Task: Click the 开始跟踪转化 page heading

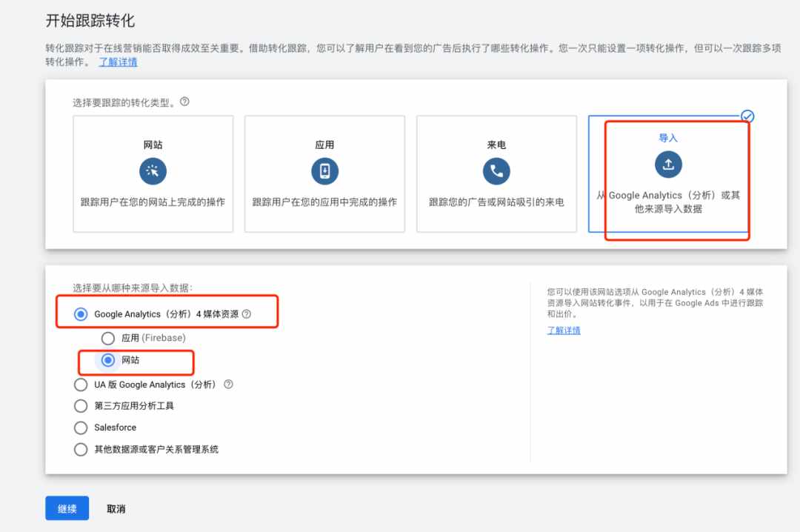Action: (x=90, y=21)
